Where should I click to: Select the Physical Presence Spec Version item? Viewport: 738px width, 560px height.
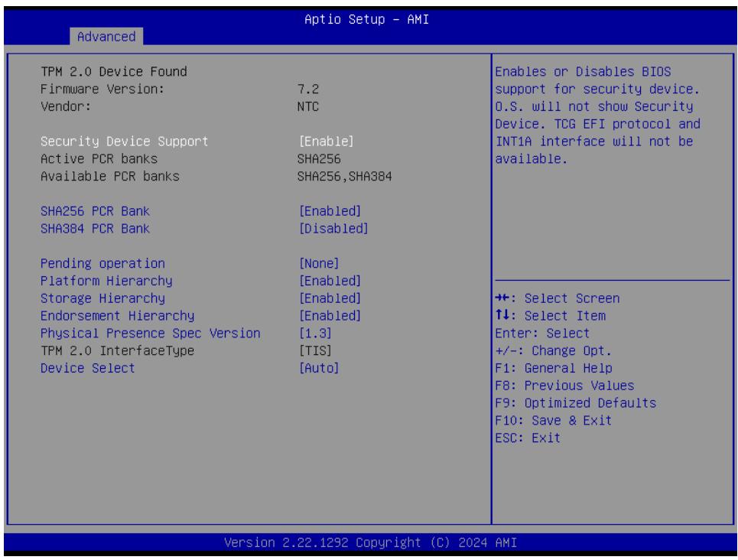[150, 333]
